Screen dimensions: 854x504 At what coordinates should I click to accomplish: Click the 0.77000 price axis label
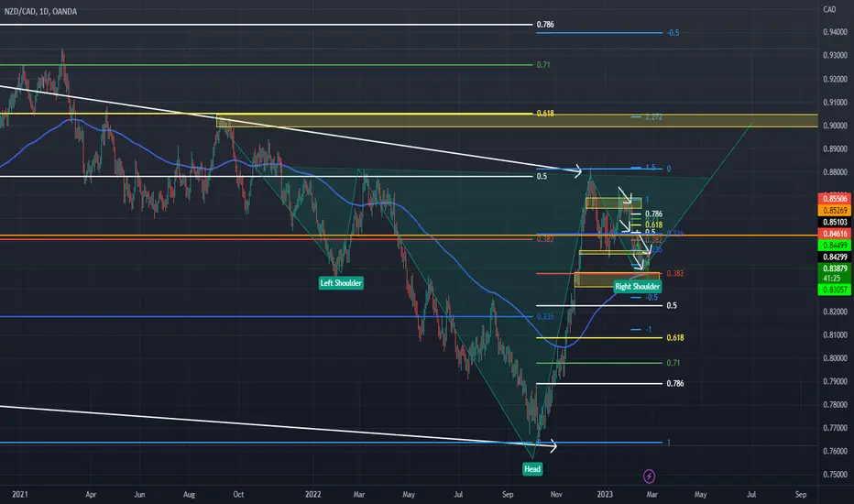click(835, 428)
